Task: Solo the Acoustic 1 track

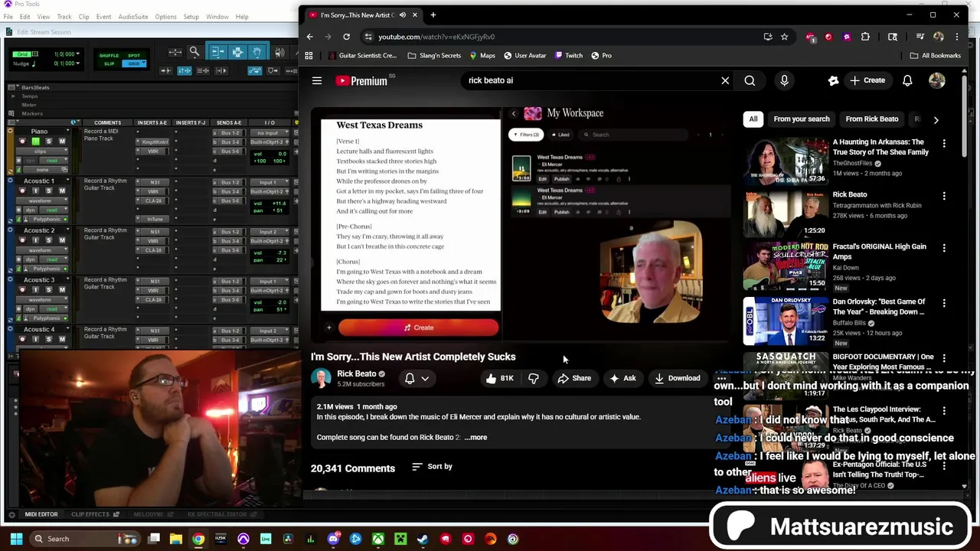Action: (x=48, y=191)
